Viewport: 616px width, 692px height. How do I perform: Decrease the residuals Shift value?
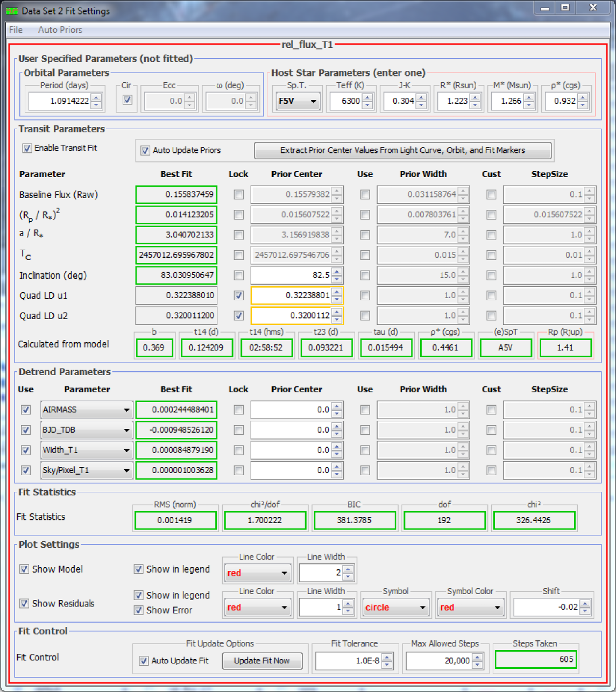[585, 611]
